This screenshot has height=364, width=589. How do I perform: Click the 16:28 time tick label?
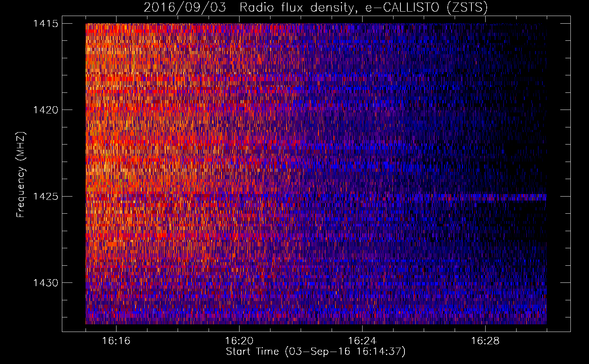tap(485, 341)
